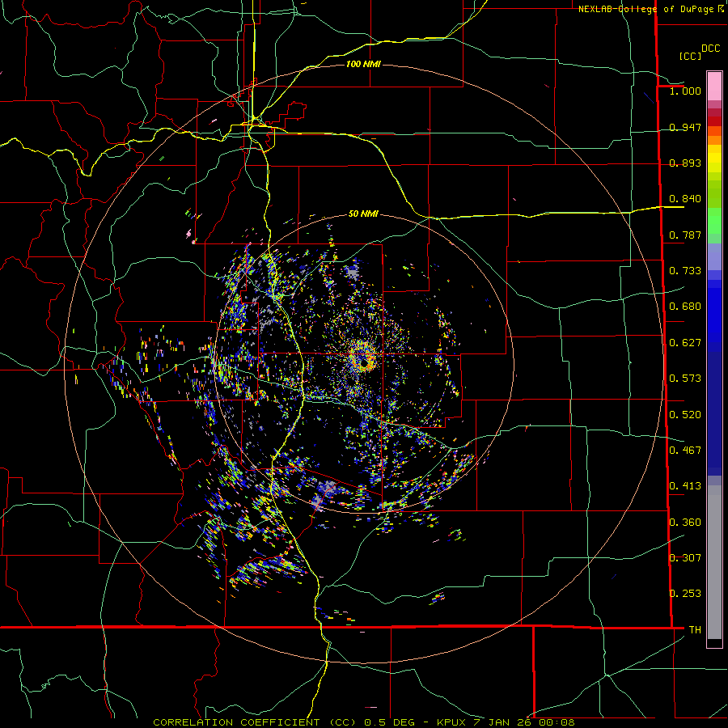This screenshot has width=728, height=728.
Task: Click the pink segment of the color scale
Action: [714, 86]
